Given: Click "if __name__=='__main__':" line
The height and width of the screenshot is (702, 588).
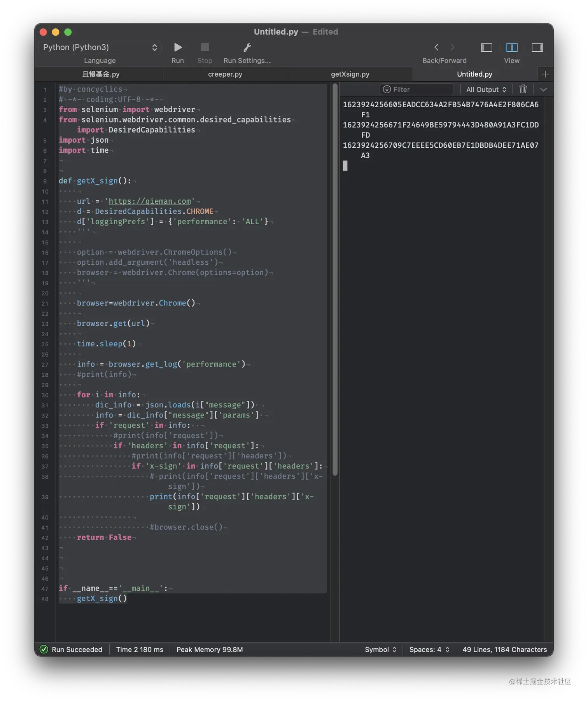Looking at the screenshot, I should tap(113, 588).
